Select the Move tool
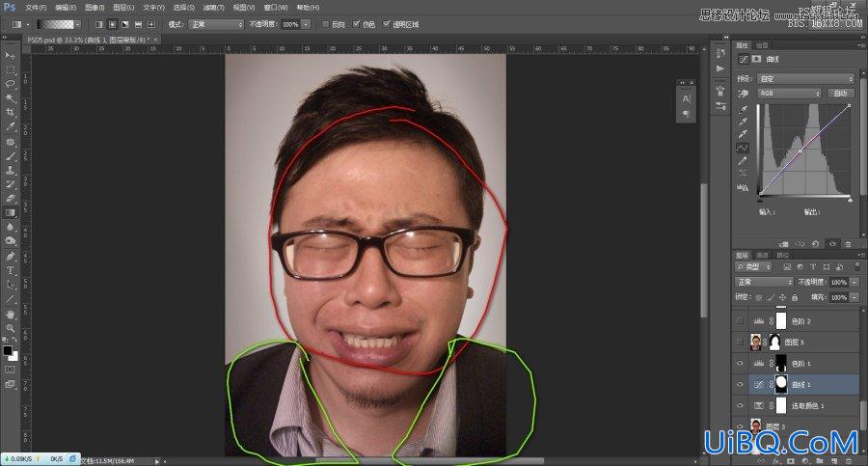This screenshot has width=868, height=466. pos(10,56)
